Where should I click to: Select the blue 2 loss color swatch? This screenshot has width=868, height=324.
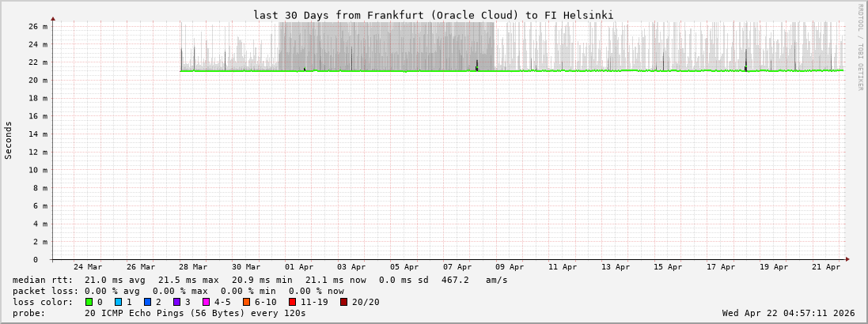(x=148, y=302)
